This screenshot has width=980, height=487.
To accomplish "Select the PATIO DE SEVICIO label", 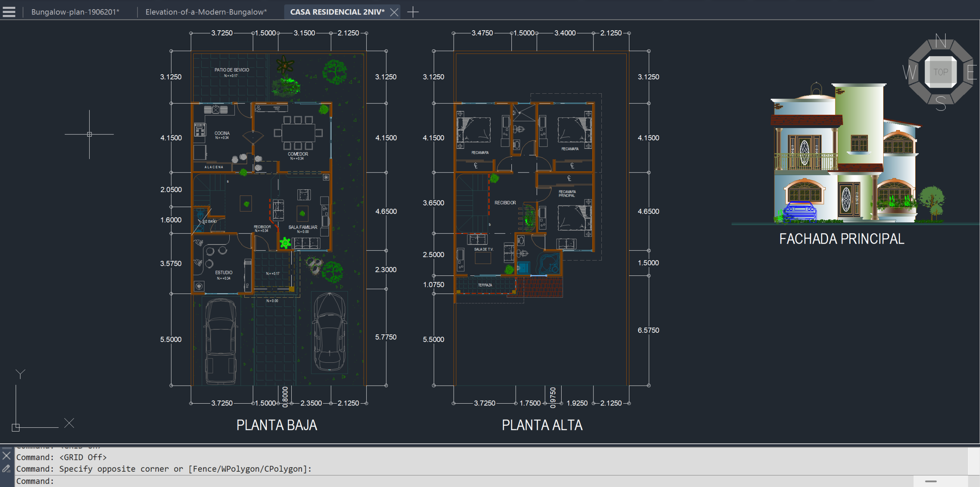I will tap(232, 70).
